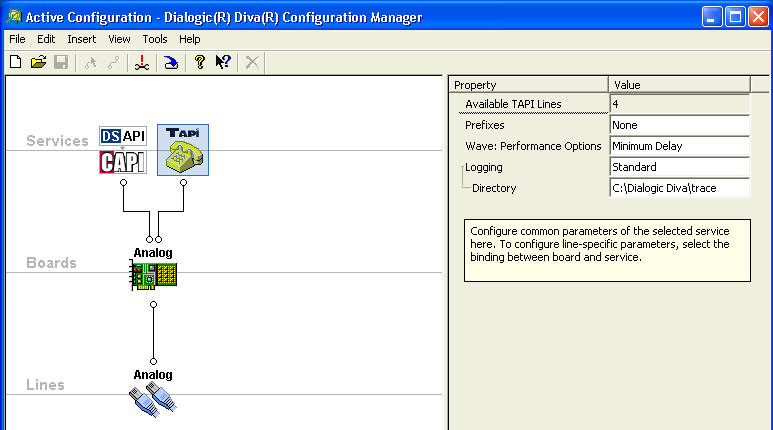Click the Available TAPI Lines value 4

coord(679,104)
